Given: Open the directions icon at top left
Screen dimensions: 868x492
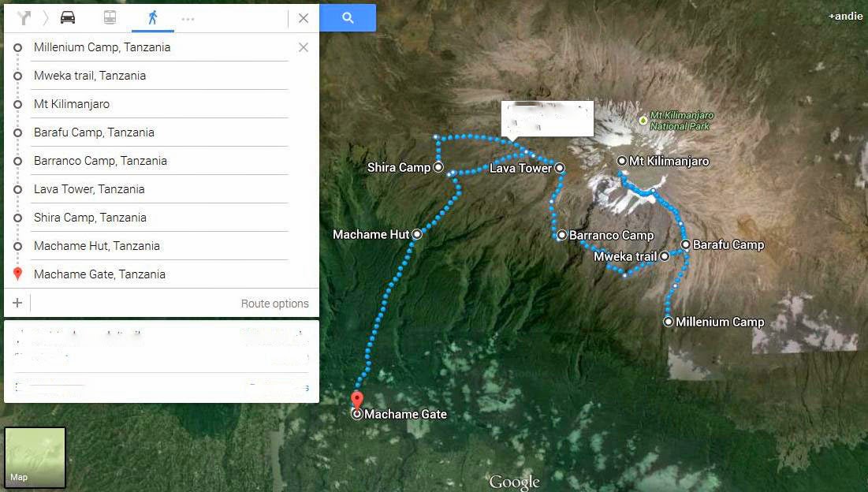Looking at the screenshot, I should coord(24,16).
